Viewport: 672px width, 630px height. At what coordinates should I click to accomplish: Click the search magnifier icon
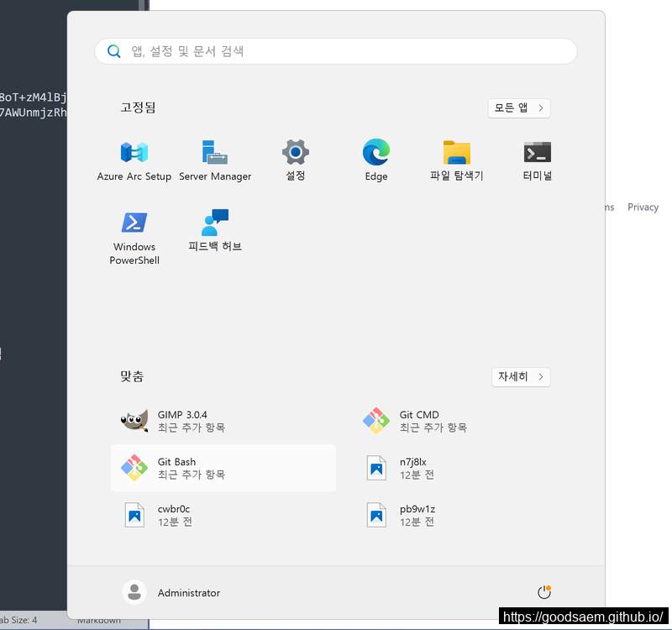click(x=114, y=51)
